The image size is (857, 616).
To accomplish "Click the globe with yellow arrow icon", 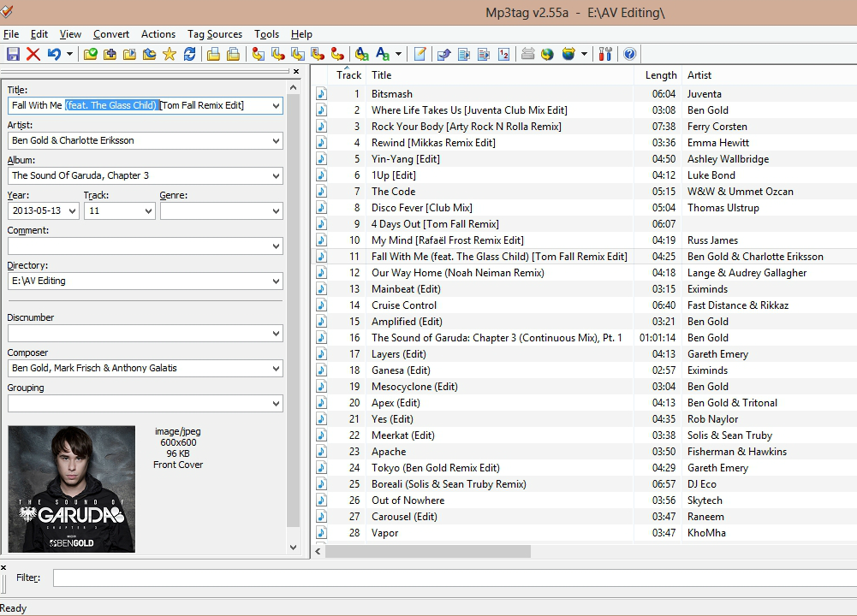I will click(x=547, y=54).
